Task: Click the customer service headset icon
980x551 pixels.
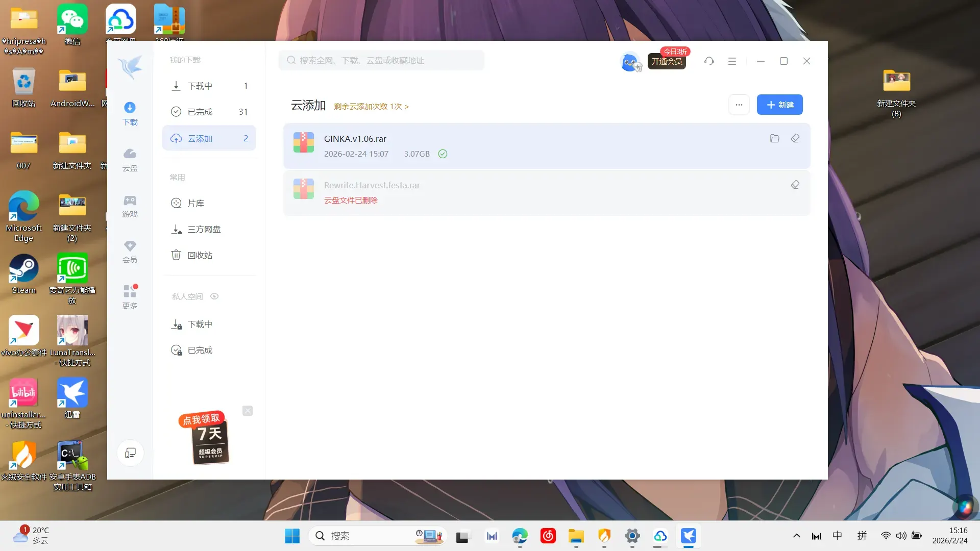Action: pyautogui.click(x=709, y=61)
